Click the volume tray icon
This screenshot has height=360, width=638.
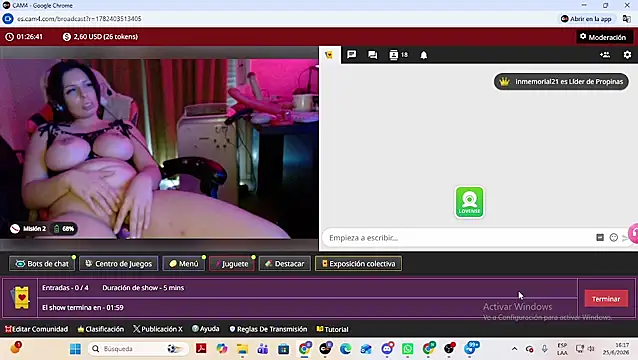click(591, 349)
